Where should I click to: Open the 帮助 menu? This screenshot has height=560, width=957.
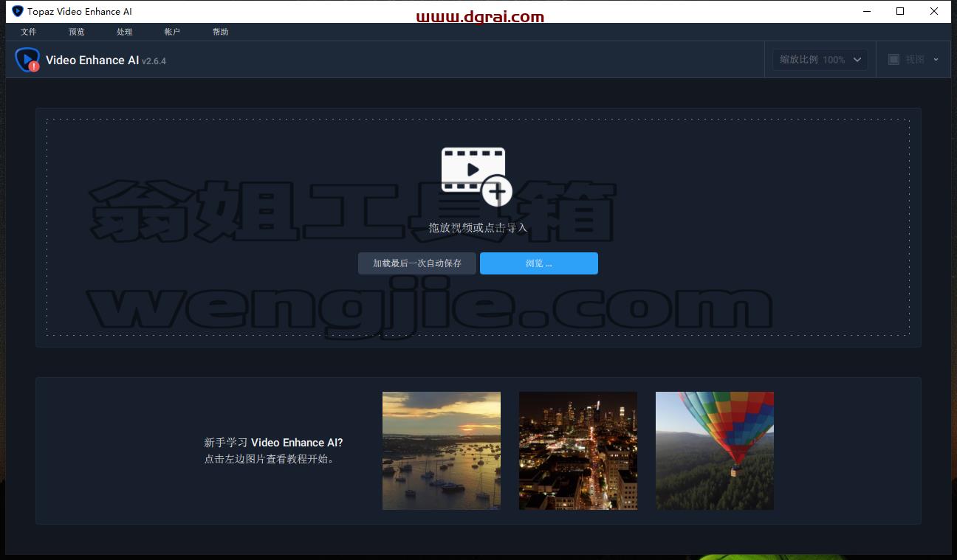coord(220,32)
